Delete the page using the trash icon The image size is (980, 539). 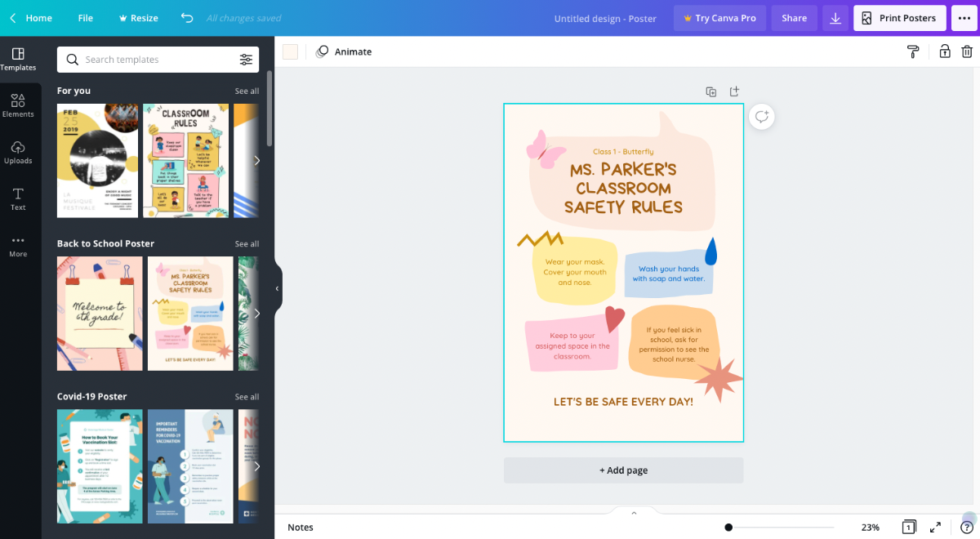(967, 51)
